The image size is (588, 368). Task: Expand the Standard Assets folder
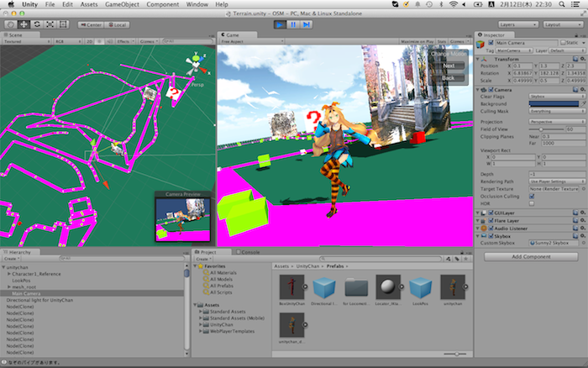[x=201, y=312]
